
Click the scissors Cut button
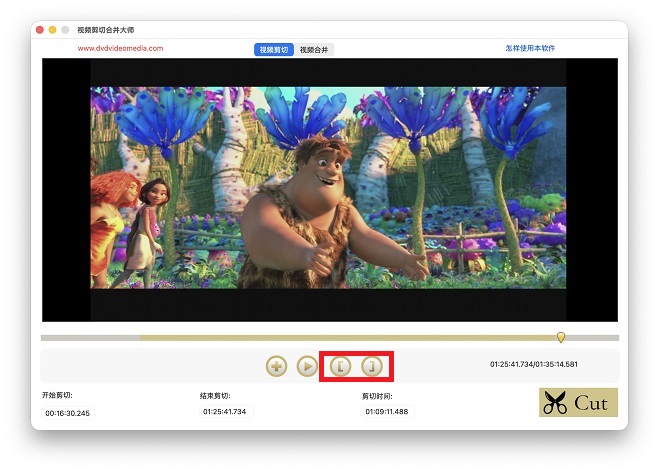(x=578, y=403)
